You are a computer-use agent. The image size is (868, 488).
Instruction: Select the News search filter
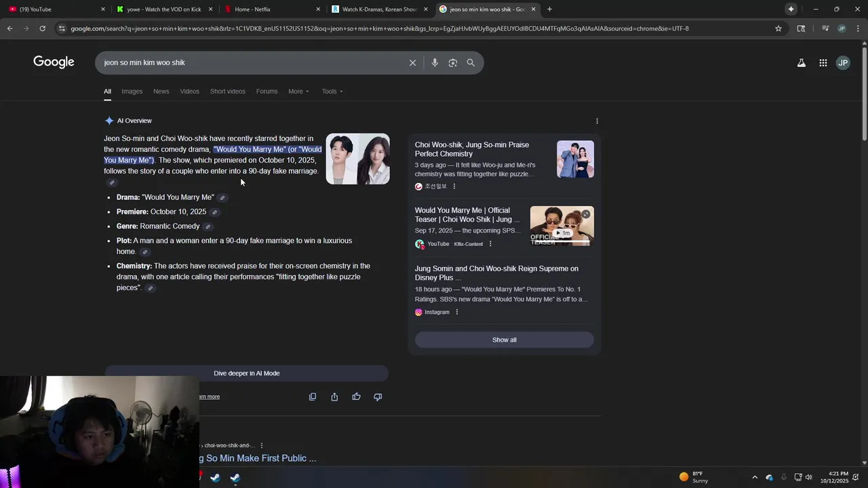pos(161,91)
